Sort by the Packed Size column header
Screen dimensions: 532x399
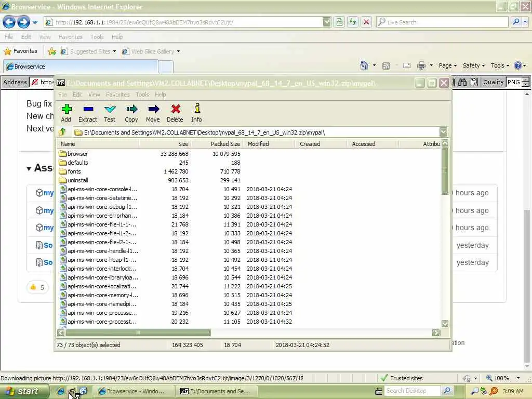coord(217,144)
